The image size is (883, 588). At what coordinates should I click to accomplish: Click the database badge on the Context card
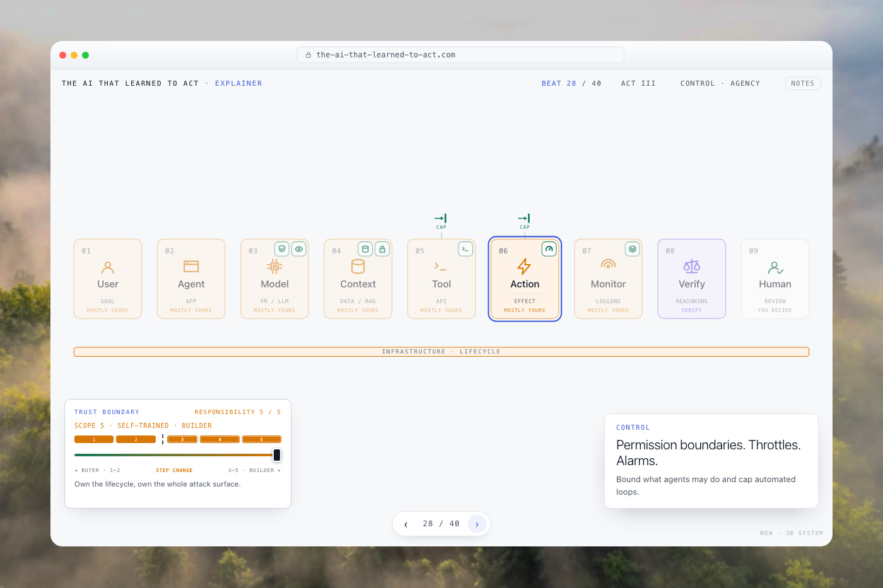tap(365, 249)
